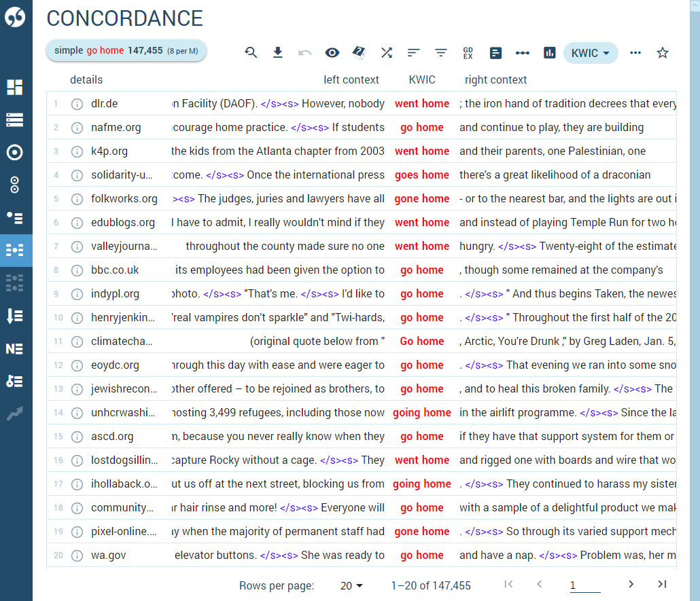Image resolution: width=700 pixels, height=601 pixels.
Task: Select the N-grams tool in sidebar
Action: (x=14, y=348)
